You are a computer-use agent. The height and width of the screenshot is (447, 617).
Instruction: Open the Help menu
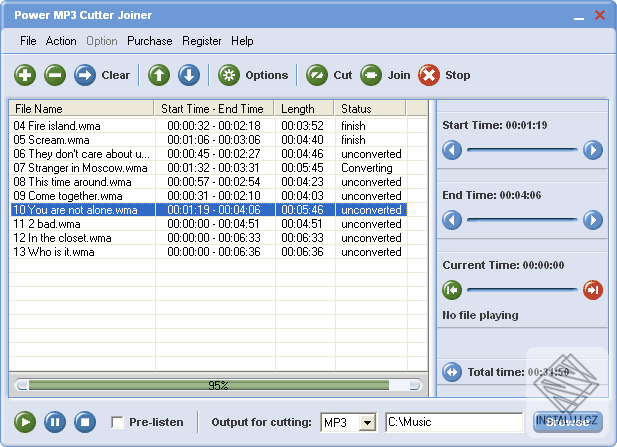coord(242,41)
